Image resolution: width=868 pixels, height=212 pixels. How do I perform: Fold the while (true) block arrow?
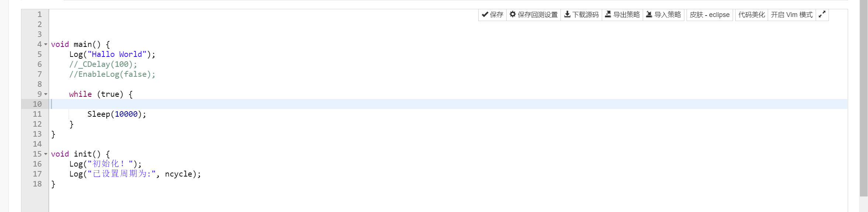(46, 94)
